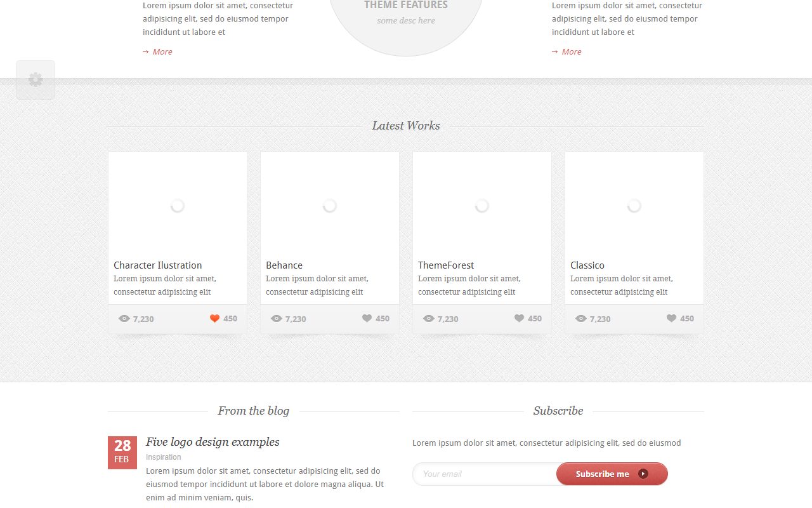Open the Behance work thumbnail
Screen dimensions: 812x508
click(x=330, y=204)
